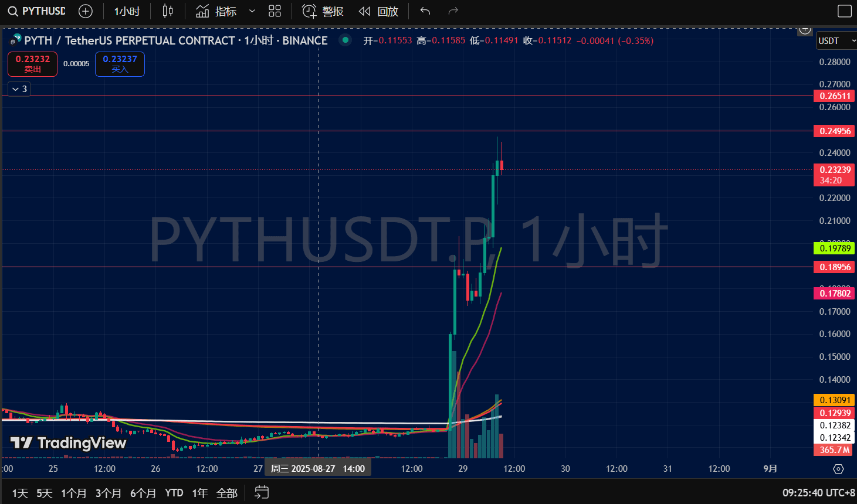Click the TradingView logo
The image size is (857, 504).
click(69, 443)
